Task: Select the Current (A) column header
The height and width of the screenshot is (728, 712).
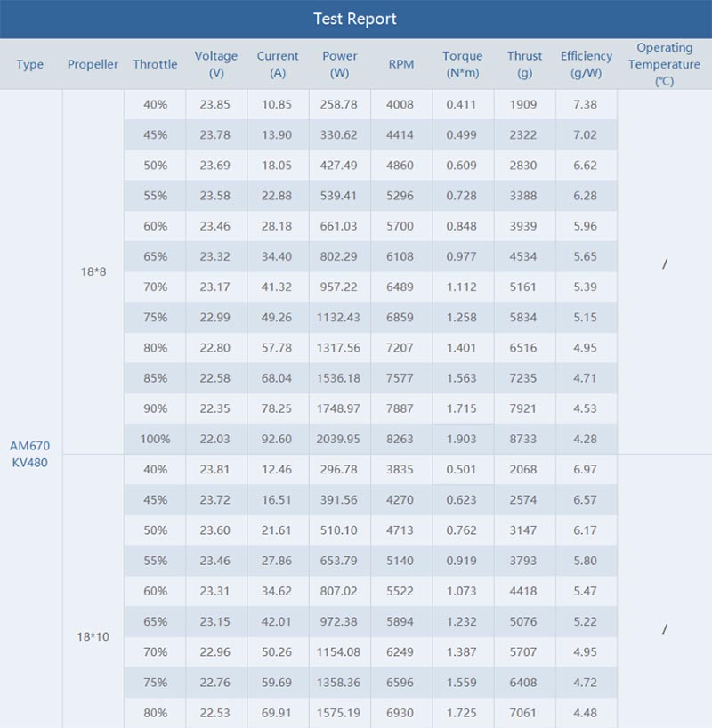Action: click(x=278, y=64)
